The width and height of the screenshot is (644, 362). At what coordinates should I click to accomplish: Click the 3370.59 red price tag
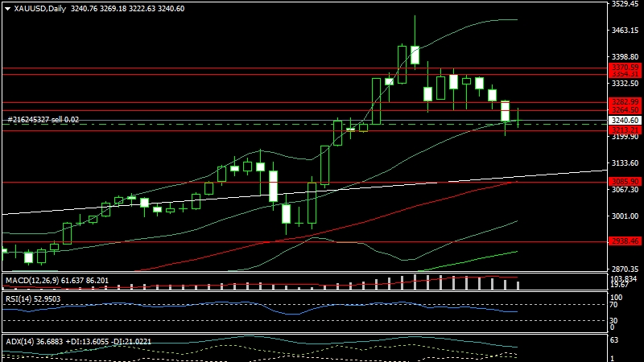click(x=624, y=67)
